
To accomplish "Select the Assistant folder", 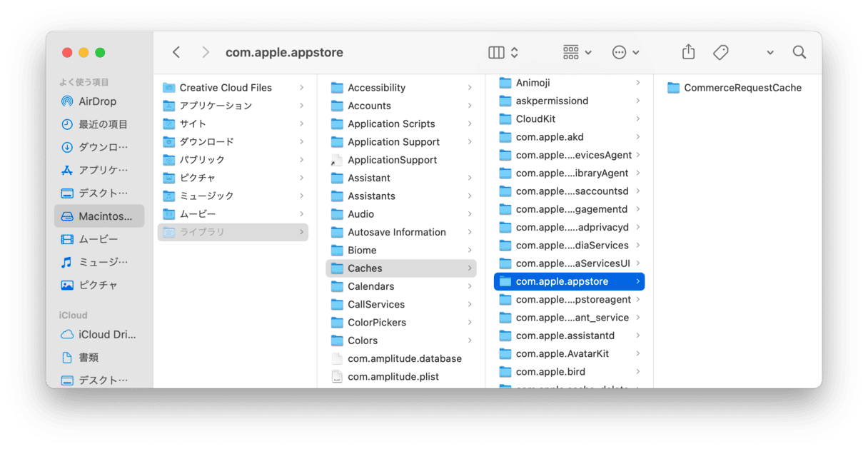I will (401, 178).
